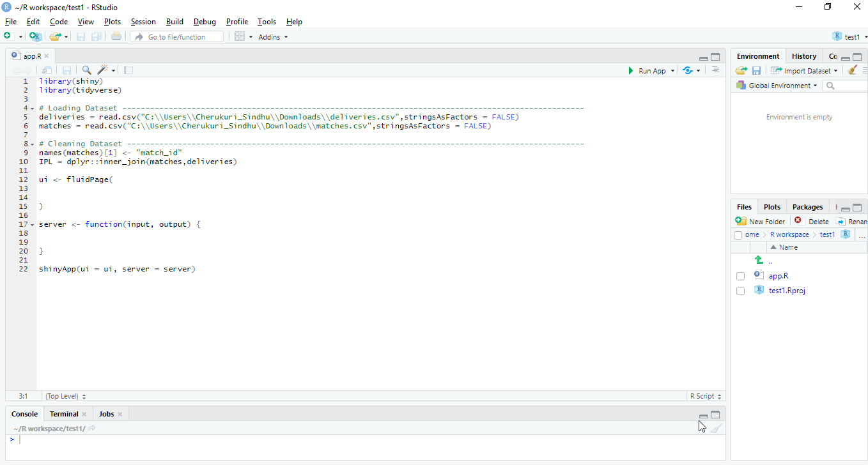Click Import Dataset in Environment panel
This screenshot has width=868, height=465.
[803, 70]
